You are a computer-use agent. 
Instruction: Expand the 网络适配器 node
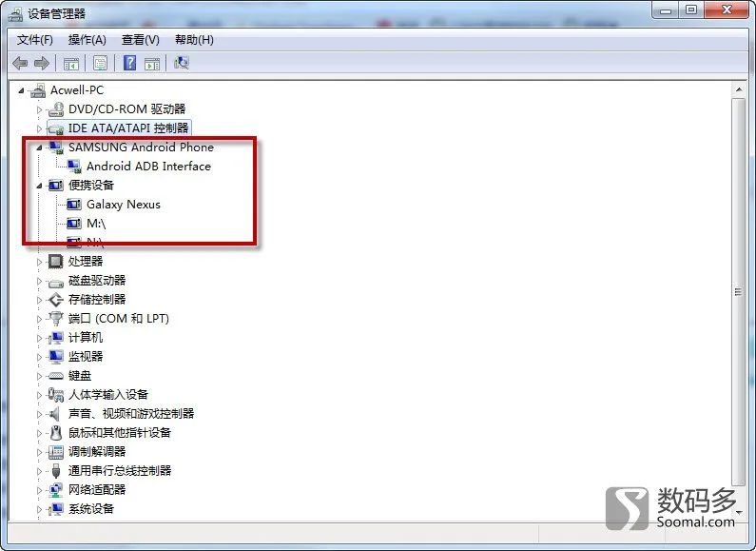40,490
